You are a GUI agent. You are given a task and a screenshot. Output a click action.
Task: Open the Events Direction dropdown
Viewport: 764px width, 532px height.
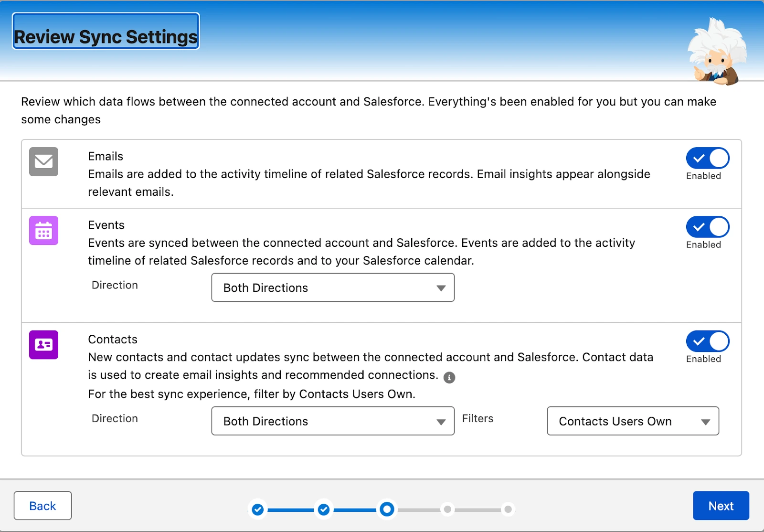(333, 287)
